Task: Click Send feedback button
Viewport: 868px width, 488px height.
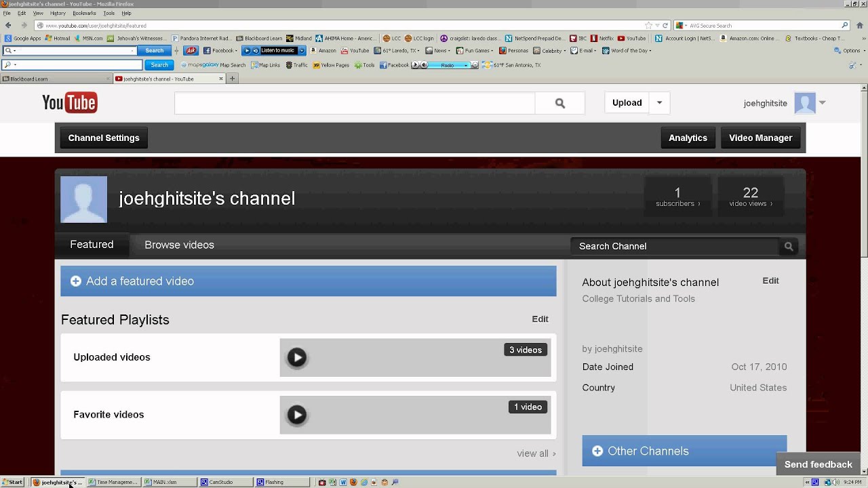Action: click(818, 464)
